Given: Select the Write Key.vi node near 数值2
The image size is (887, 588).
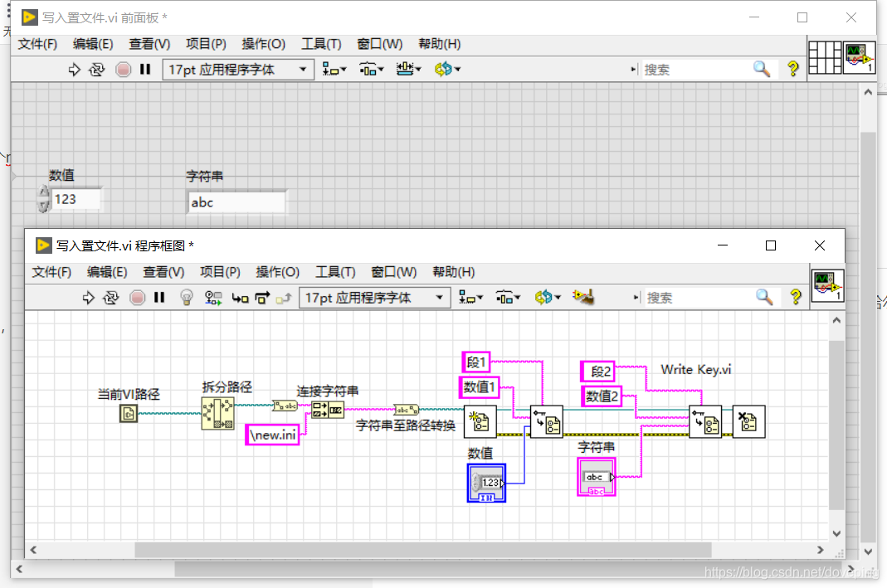Looking at the screenshot, I should [x=705, y=422].
